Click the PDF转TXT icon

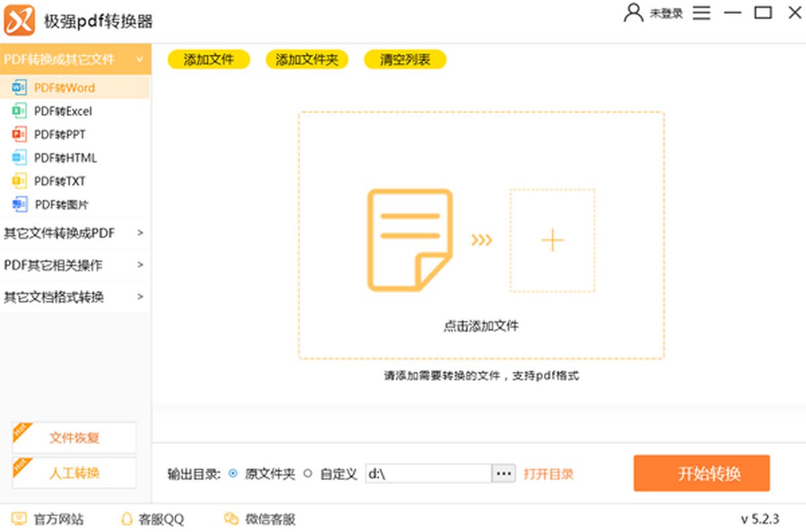[19, 181]
